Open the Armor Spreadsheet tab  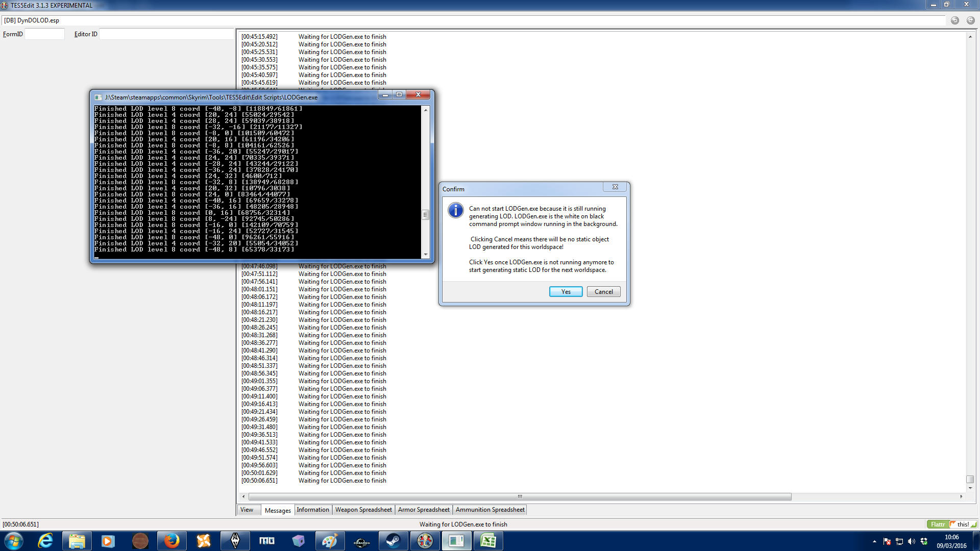(x=424, y=510)
